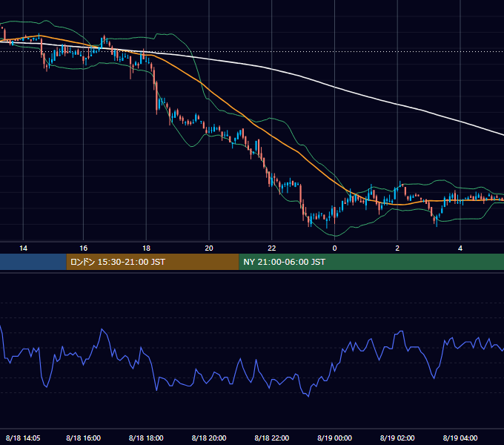Screen dimensions: 504x445
Task: Click the 8/18 22:00 date label
Action: 272,438
